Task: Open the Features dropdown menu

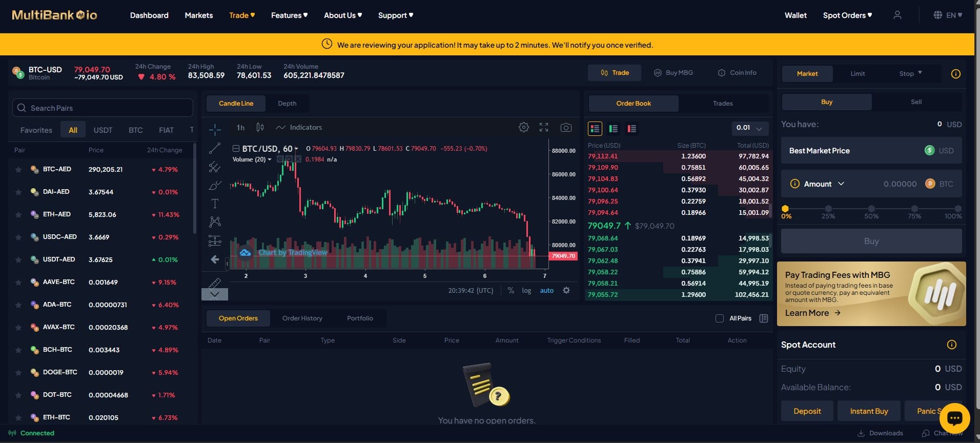Action: (289, 15)
